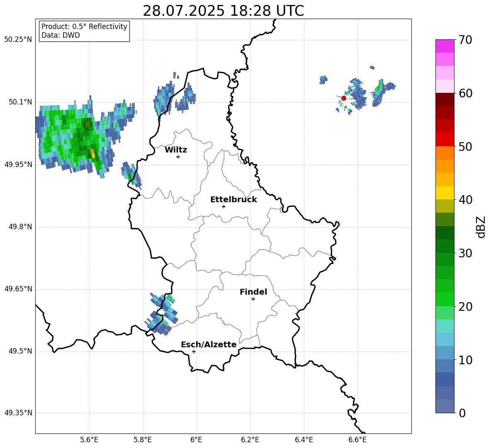Screen dimensions: 491x448
Task: Click the Wiltz station cross marker
Action: 178,157
